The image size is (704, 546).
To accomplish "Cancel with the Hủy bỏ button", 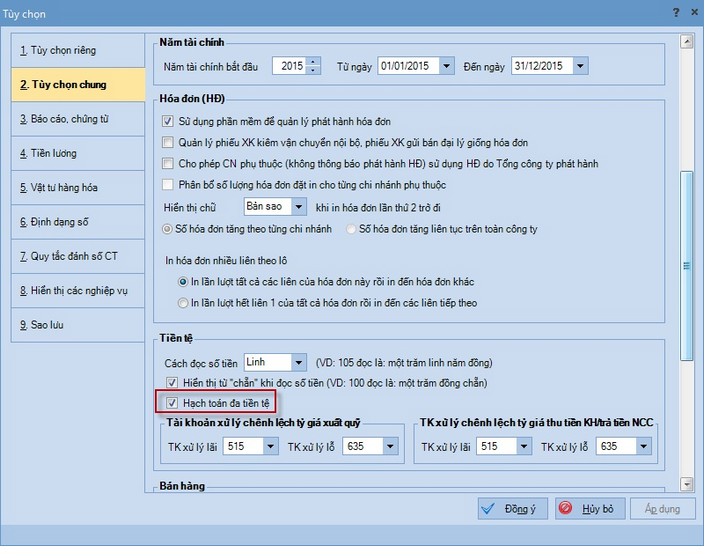I will coord(590,509).
